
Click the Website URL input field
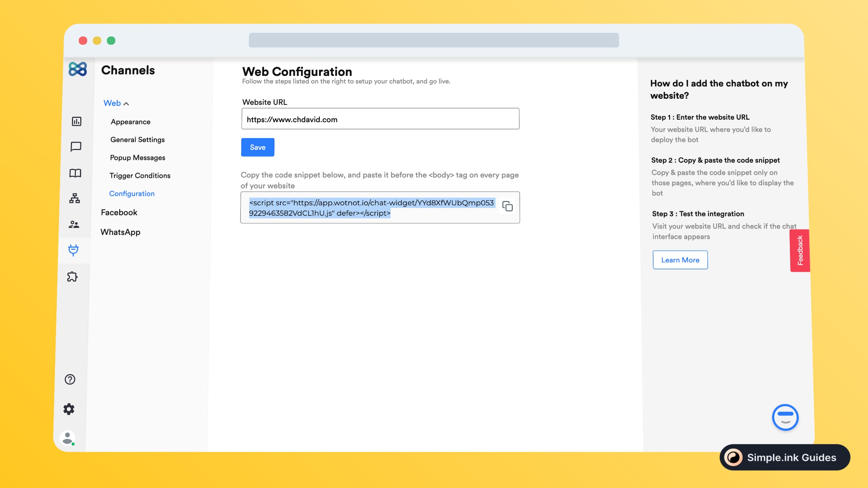380,119
